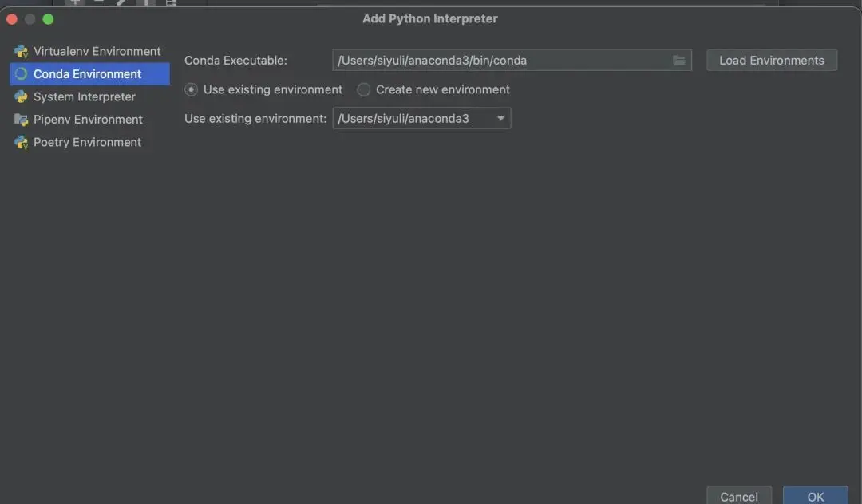
Task: Click the Python icon beside Virtualenv Environment
Action: 21,52
